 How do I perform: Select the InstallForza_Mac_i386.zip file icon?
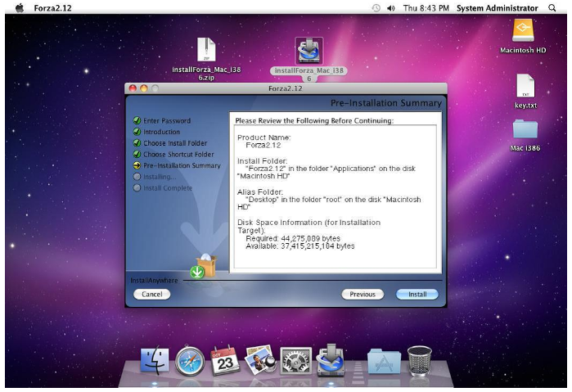point(206,50)
